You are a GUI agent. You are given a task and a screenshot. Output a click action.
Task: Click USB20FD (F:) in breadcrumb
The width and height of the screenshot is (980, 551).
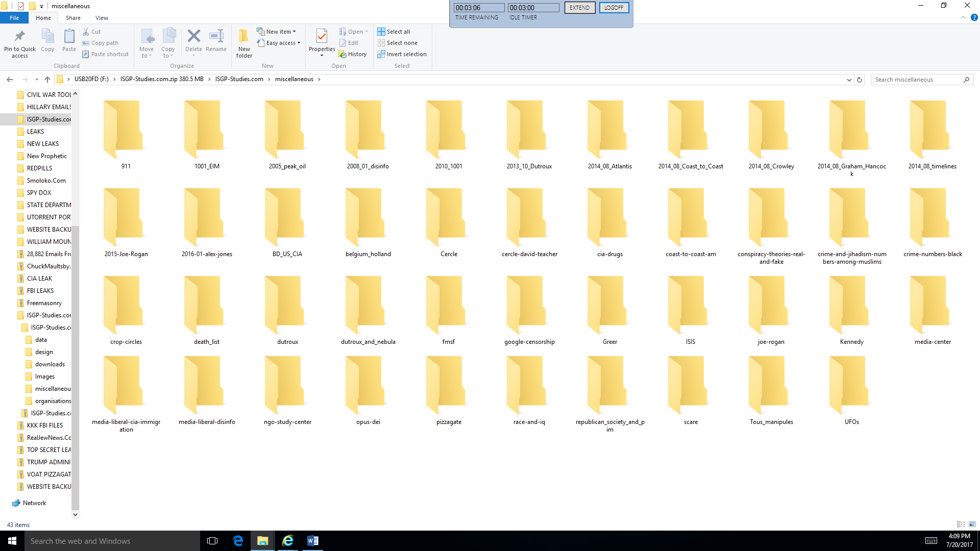91,79
